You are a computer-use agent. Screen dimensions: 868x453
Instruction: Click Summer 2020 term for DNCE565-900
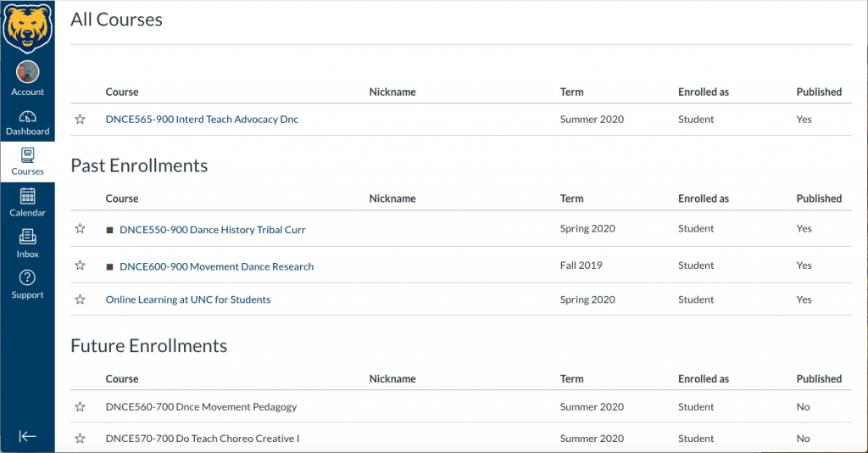[x=592, y=119]
